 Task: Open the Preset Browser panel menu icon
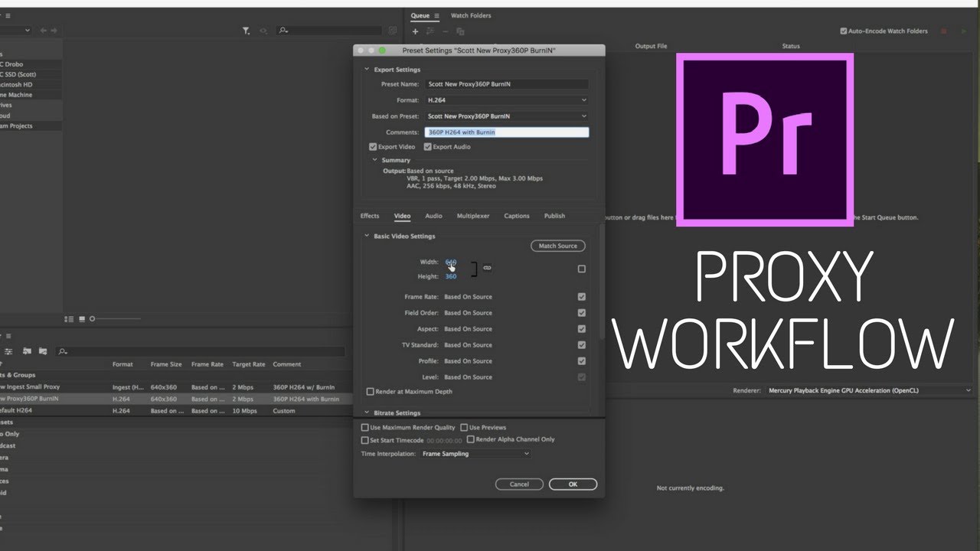coord(7,336)
